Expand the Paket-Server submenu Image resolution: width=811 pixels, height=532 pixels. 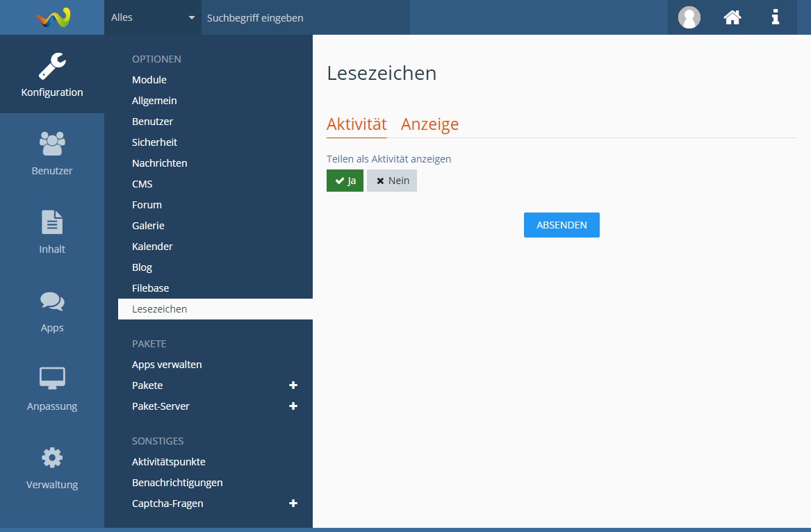coord(293,406)
